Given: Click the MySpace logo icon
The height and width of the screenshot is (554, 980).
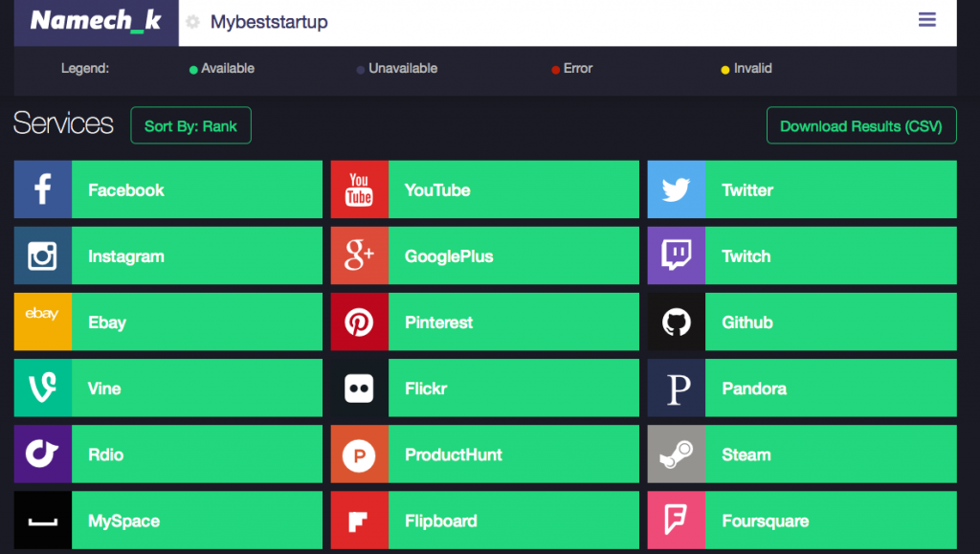Looking at the screenshot, I should point(42,521).
